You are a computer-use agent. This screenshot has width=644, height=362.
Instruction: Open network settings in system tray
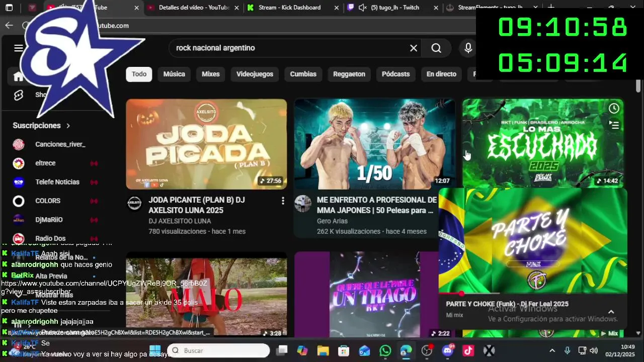[x=582, y=350]
